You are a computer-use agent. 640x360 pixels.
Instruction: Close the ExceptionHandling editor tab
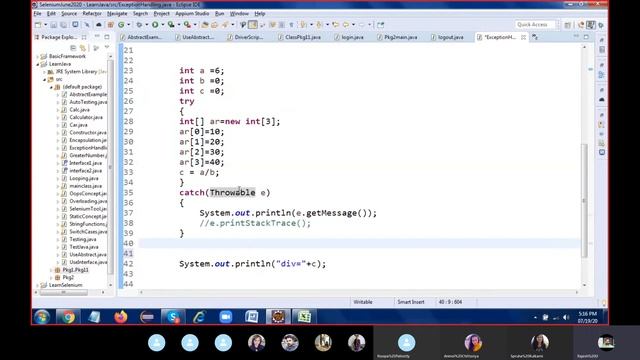523,37
